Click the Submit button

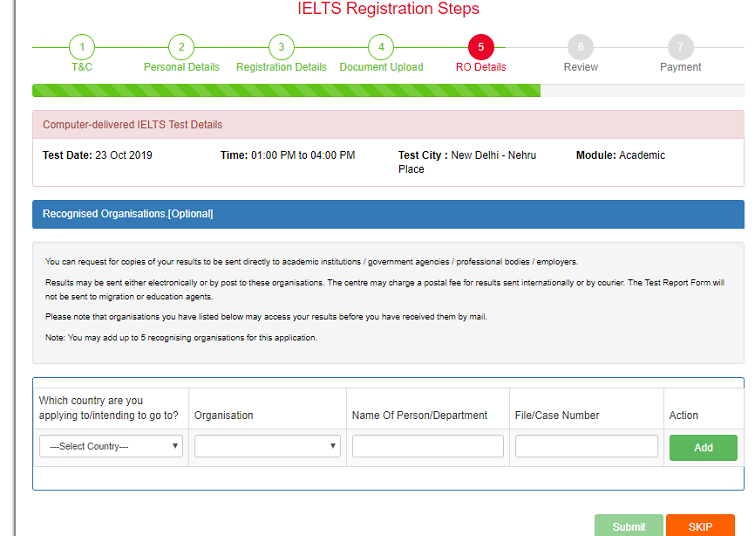click(x=628, y=525)
